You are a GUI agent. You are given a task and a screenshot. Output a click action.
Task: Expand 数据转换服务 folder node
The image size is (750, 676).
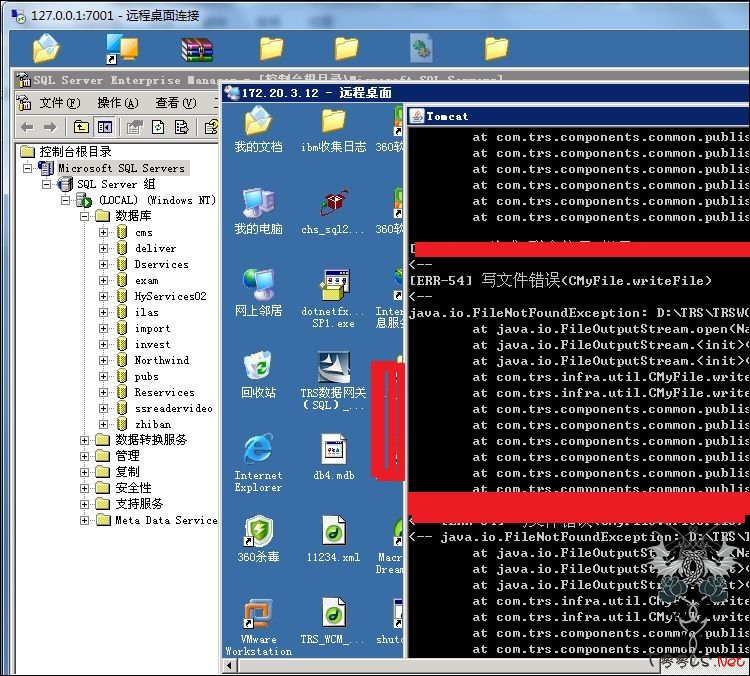[x=85, y=440]
